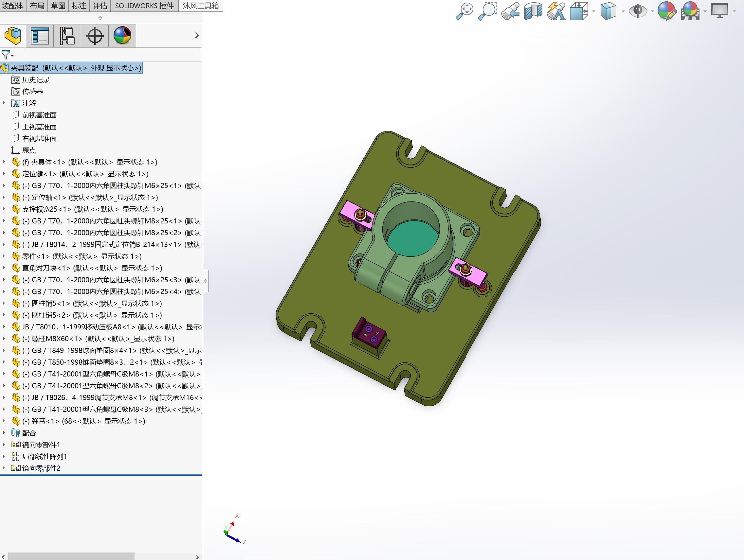The image size is (744, 560).
Task: Open the 标注 ribbon tab
Action: pos(79,6)
